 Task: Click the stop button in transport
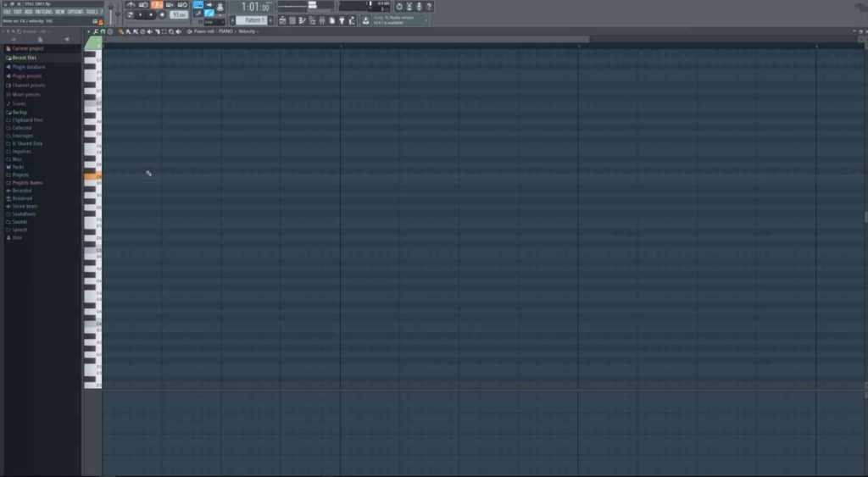(151, 15)
